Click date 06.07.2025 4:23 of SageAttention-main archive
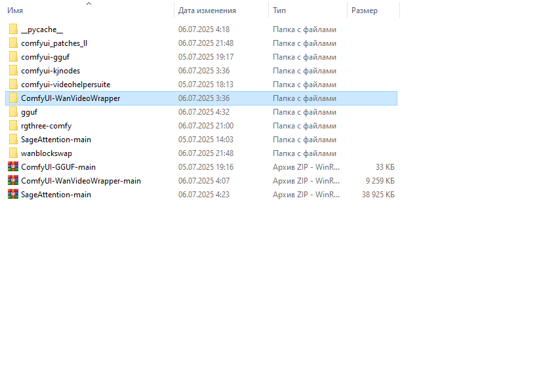Image resolution: width=560 pixels, height=392 pixels. [204, 194]
